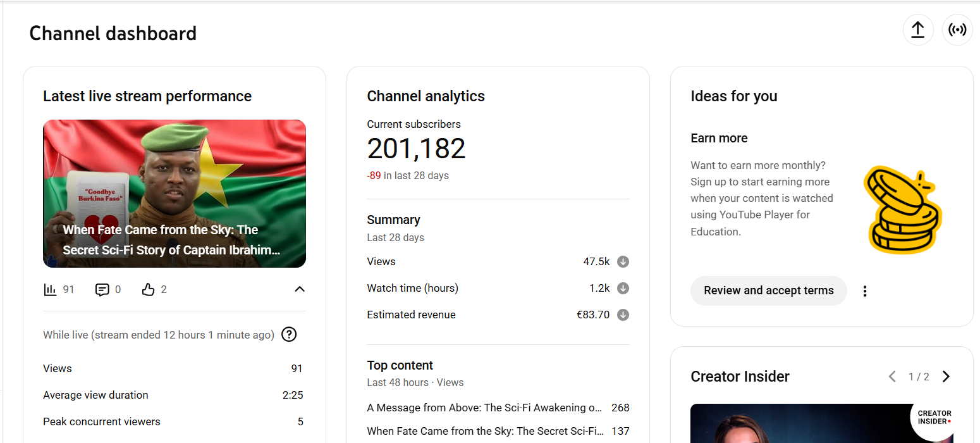Screen dimensions: 980x443
Task: Open top content 'A Message from Above' video
Action: point(484,408)
